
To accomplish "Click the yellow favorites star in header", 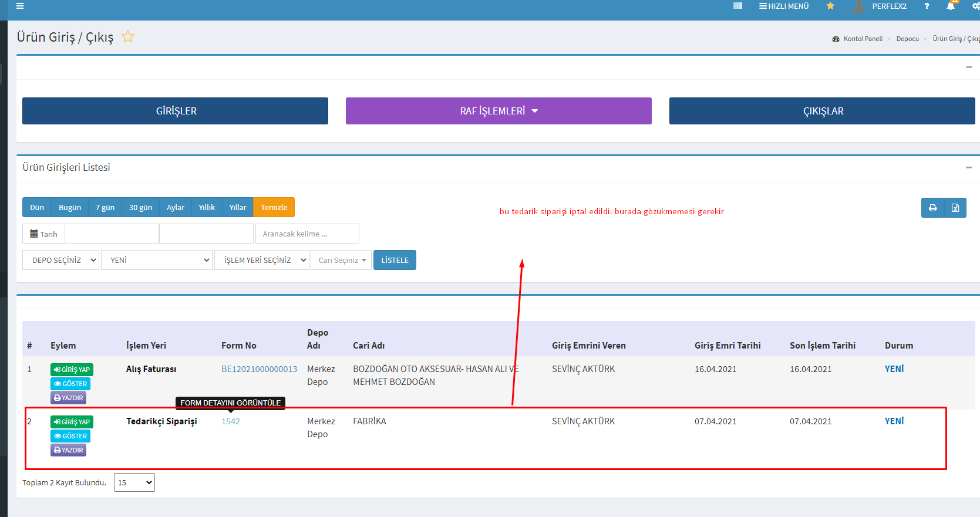I will pos(830,6).
